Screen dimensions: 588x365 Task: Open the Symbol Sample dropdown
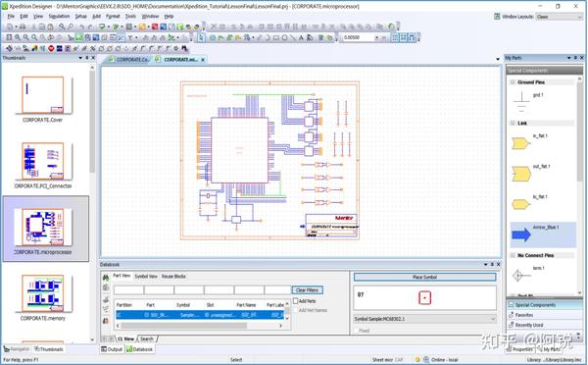coord(424,319)
